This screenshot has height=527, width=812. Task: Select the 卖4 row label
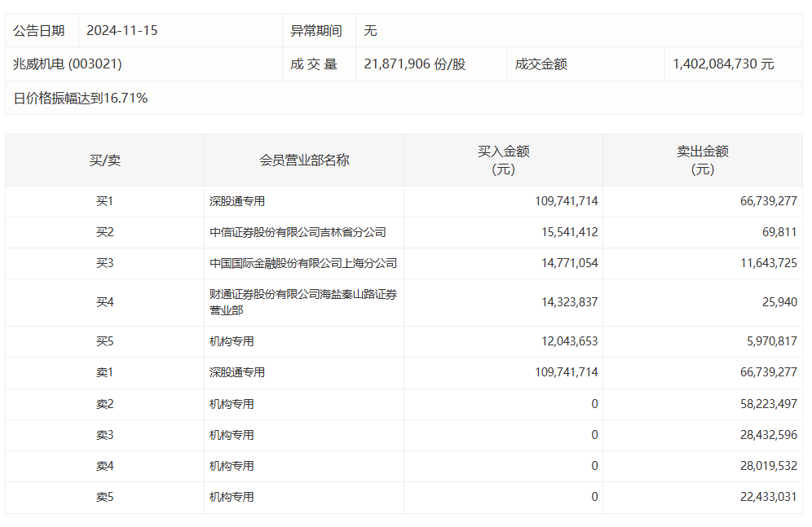[104, 466]
